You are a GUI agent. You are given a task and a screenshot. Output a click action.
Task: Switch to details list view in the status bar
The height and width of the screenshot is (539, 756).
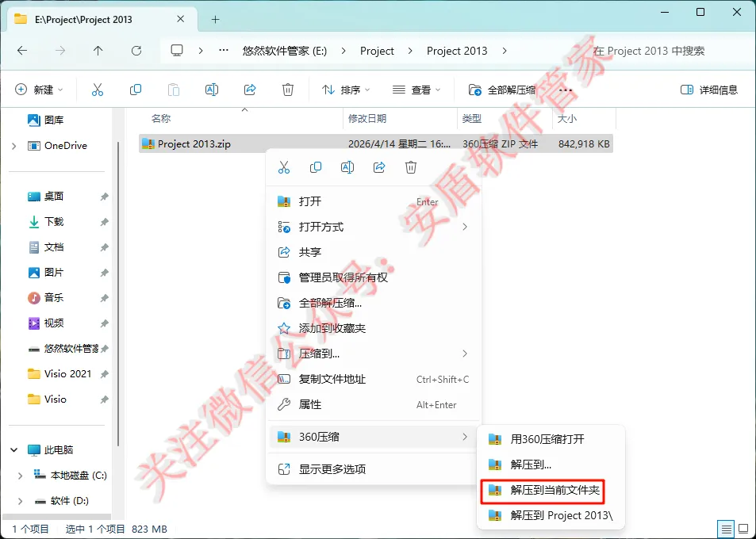tap(726, 529)
